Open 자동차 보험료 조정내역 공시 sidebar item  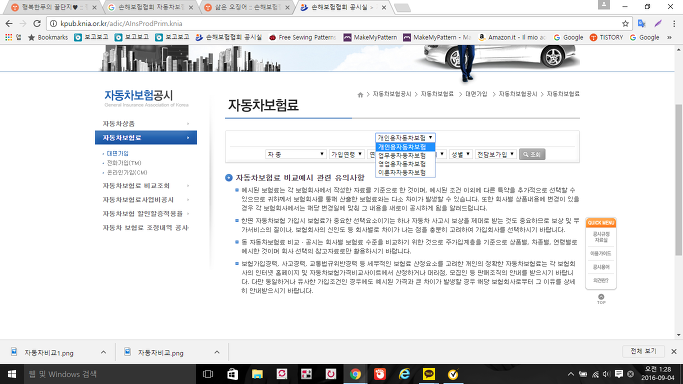pos(145,228)
